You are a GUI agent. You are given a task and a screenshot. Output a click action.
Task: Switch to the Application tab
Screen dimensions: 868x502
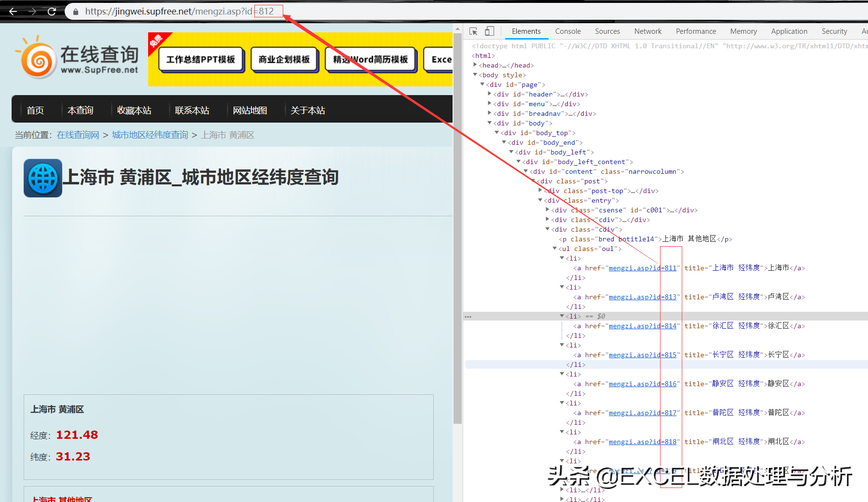point(789,31)
